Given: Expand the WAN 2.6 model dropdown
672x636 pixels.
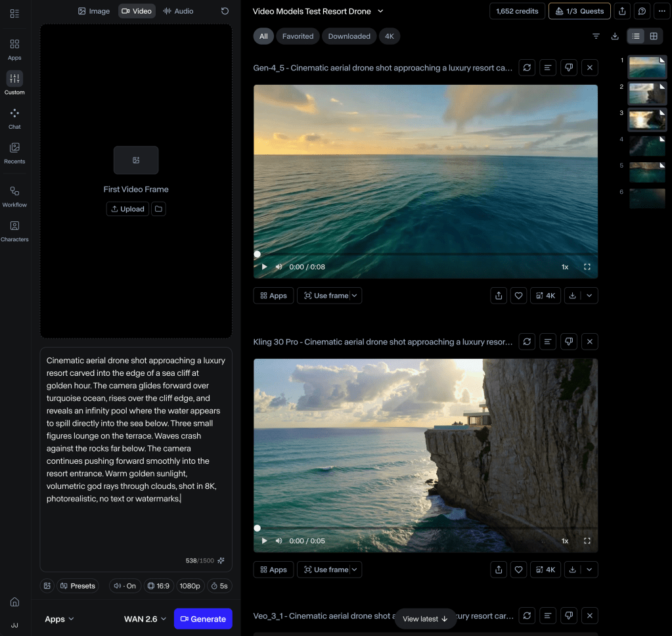Looking at the screenshot, I should [145, 619].
